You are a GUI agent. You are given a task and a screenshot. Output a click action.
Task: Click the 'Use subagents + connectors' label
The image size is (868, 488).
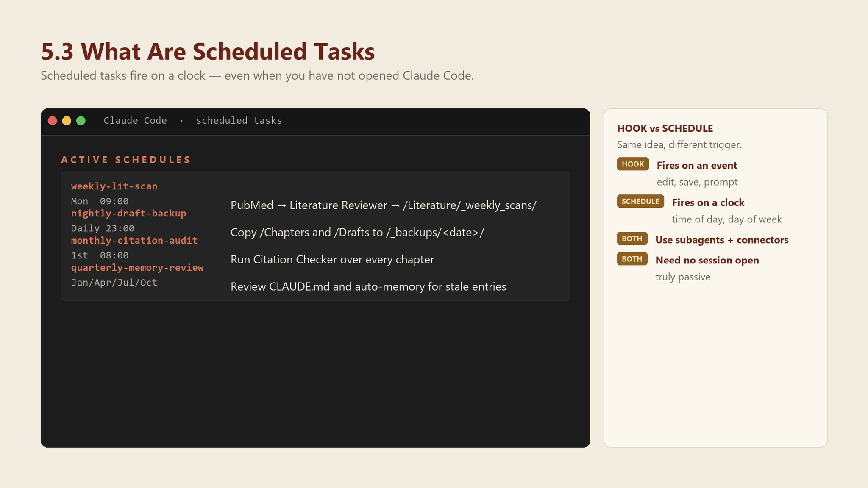tap(722, 240)
